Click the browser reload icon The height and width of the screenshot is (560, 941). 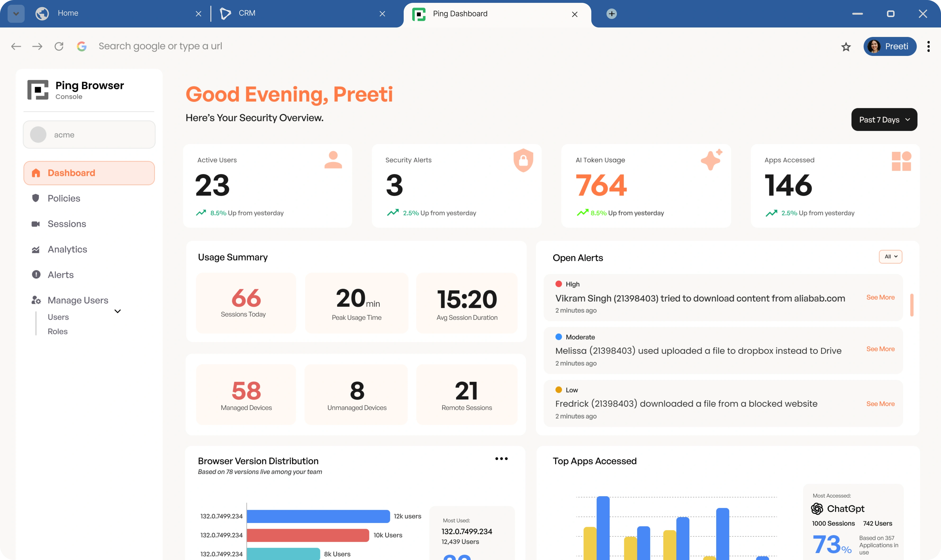[59, 46]
